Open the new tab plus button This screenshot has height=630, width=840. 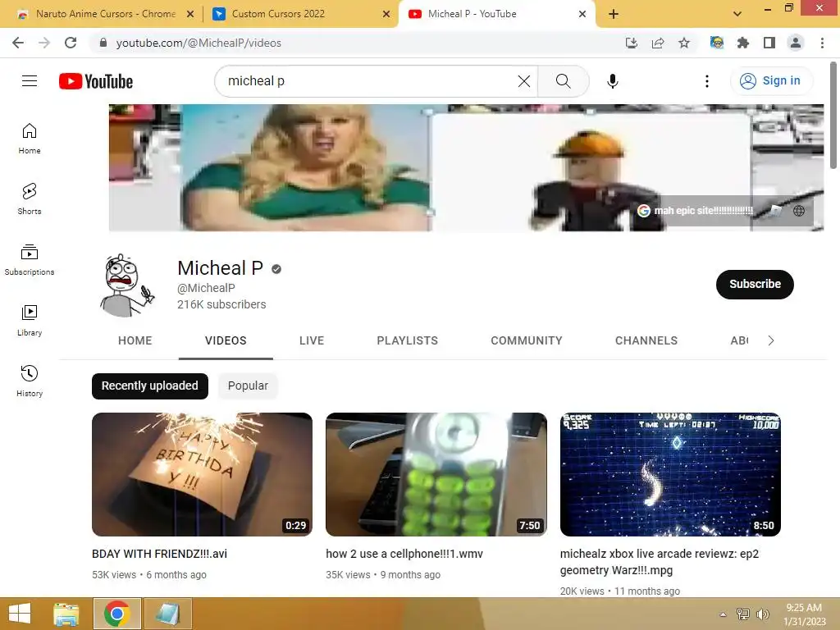[614, 14]
